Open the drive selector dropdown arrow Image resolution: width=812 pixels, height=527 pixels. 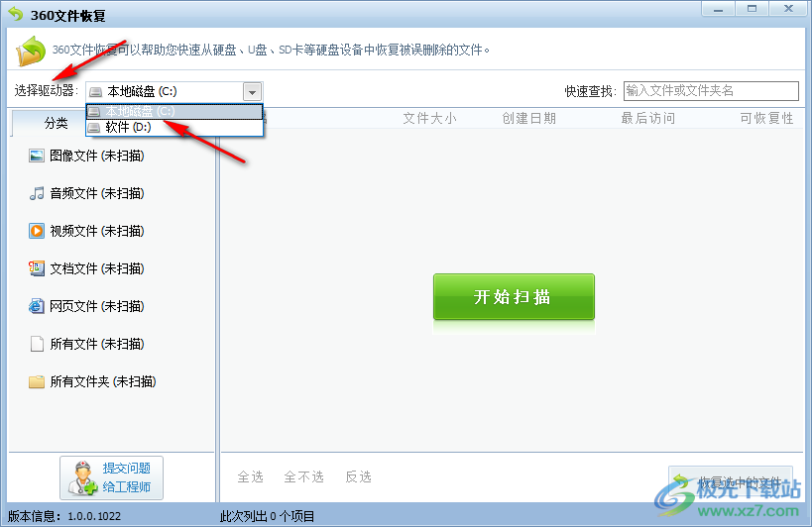click(x=252, y=92)
